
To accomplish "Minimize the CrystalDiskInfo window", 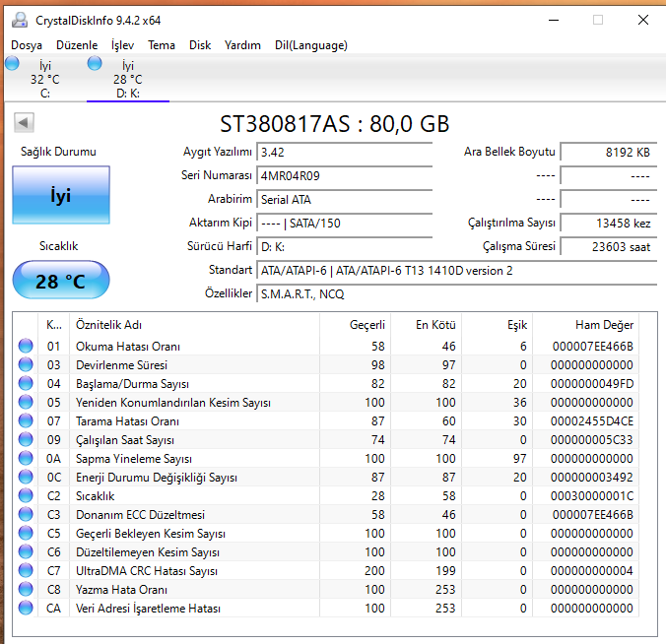I will click(x=554, y=20).
